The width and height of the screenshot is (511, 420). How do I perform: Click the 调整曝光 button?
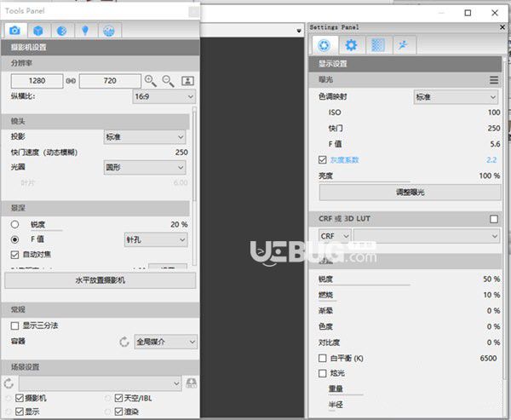(x=410, y=193)
